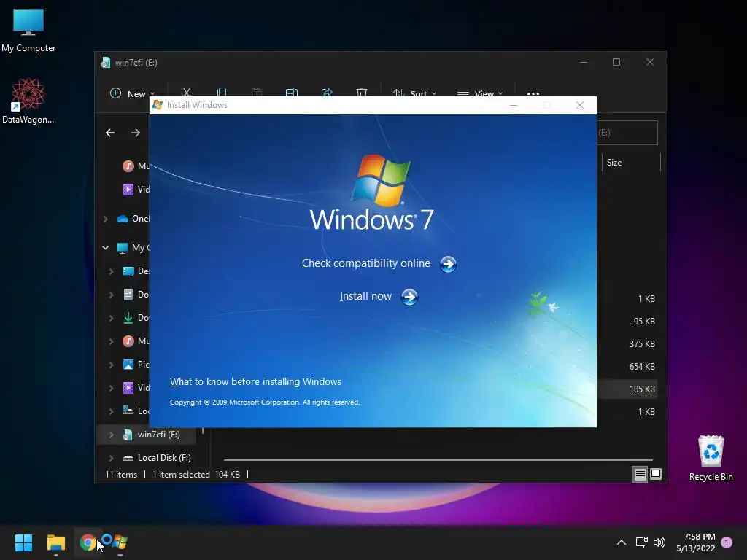Click the Cut icon in Explorer toolbar

coord(187,92)
